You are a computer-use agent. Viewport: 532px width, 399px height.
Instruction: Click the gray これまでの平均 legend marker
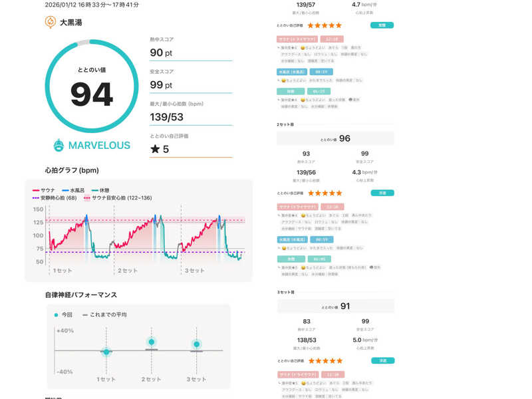pyautogui.click(x=85, y=315)
